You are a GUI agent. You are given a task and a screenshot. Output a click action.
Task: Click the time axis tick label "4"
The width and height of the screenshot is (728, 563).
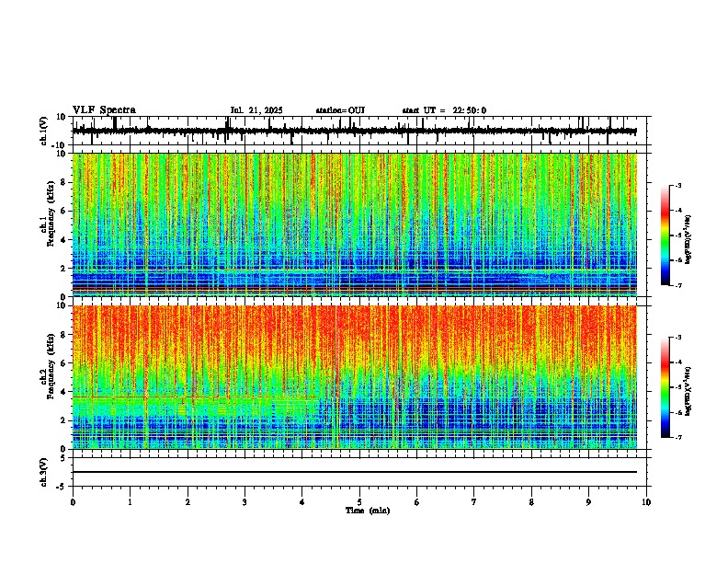(302, 502)
